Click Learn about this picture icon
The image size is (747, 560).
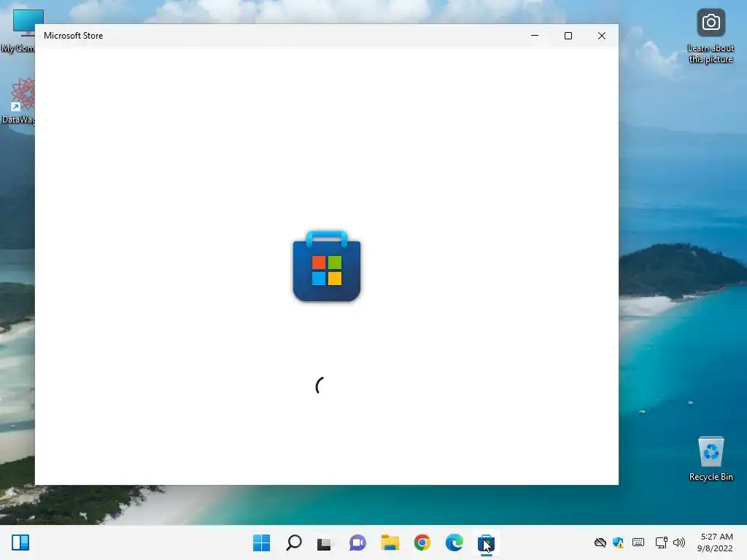pos(711,36)
